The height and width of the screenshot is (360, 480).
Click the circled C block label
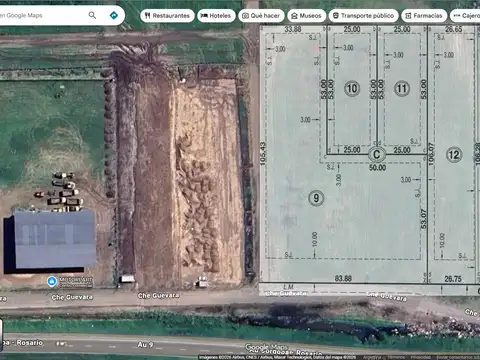[377, 154]
